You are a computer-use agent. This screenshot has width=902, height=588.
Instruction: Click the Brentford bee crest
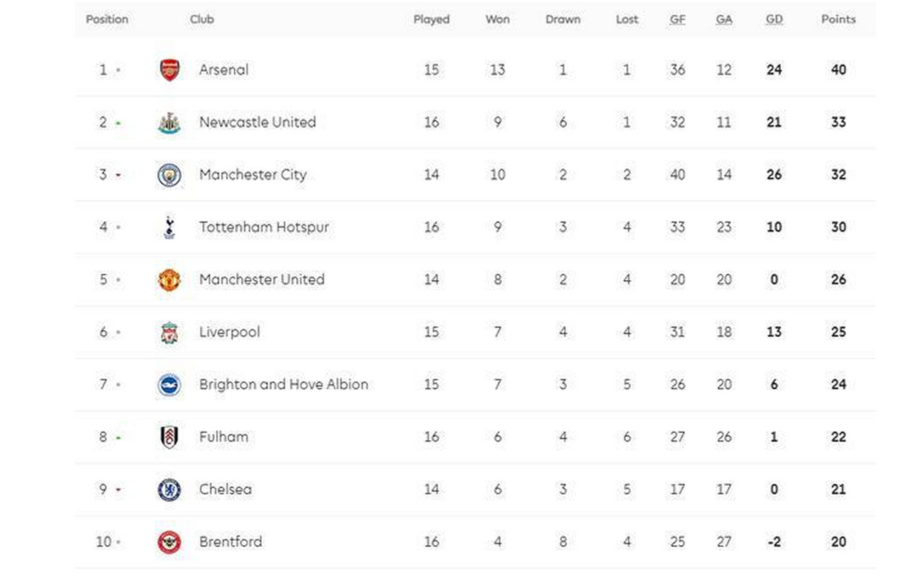(169, 542)
